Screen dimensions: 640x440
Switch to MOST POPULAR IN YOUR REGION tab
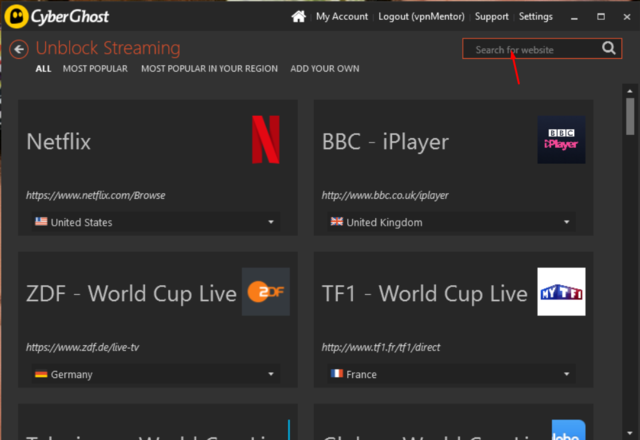pyautogui.click(x=209, y=69)
